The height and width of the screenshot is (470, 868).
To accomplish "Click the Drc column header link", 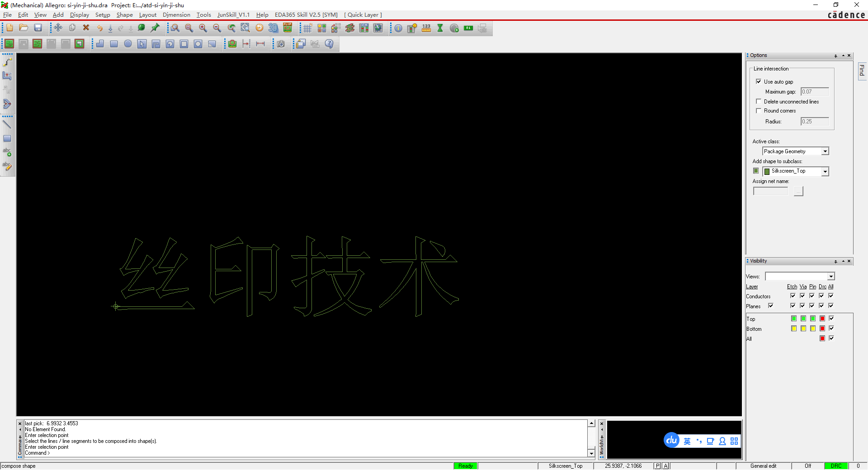I will point(822,287).
